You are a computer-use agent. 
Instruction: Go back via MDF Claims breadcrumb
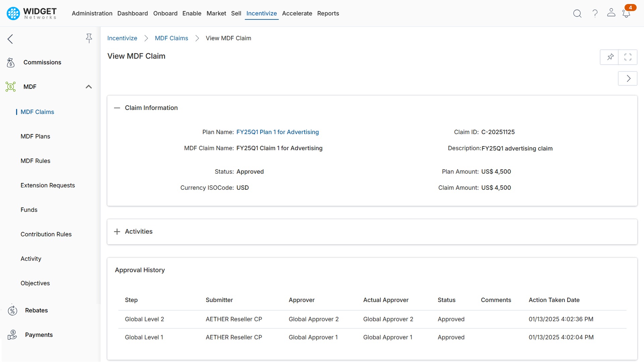point(171,38)
